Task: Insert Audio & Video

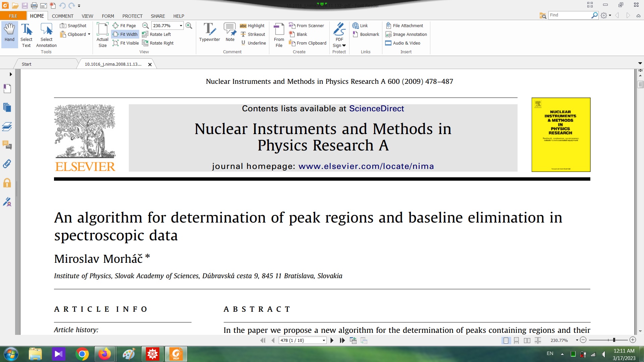Action: coord(403,43)
